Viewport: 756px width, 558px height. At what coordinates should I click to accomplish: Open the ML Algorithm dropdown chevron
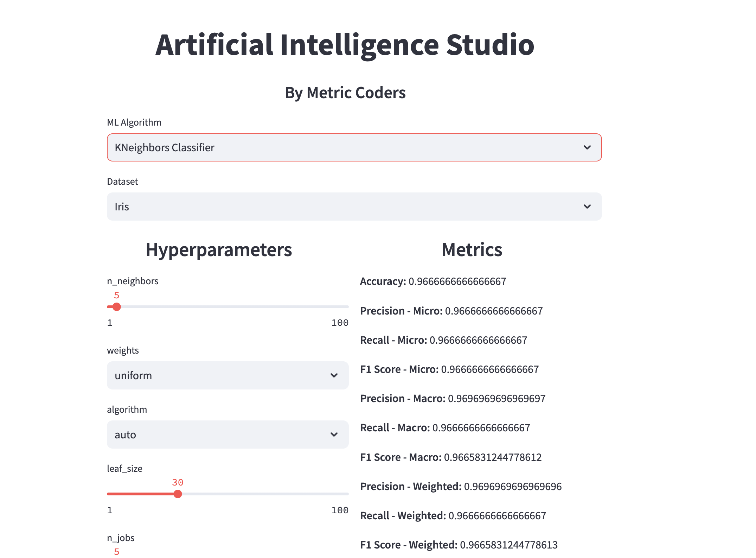tap(587, 147)
